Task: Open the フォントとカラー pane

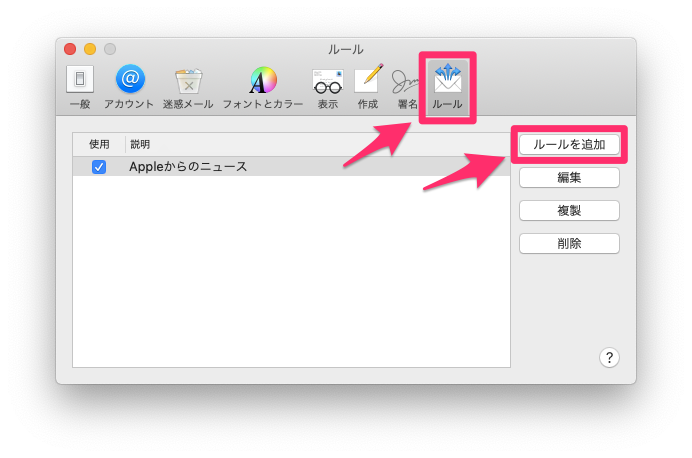Action: 263,87
